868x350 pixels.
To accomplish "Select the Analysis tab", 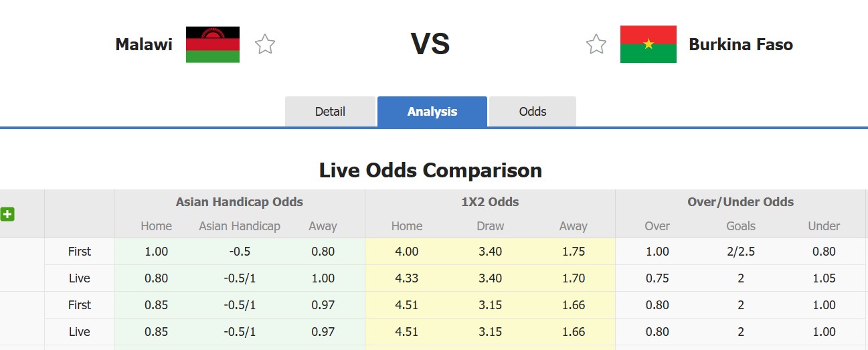I will pos(432,112).
